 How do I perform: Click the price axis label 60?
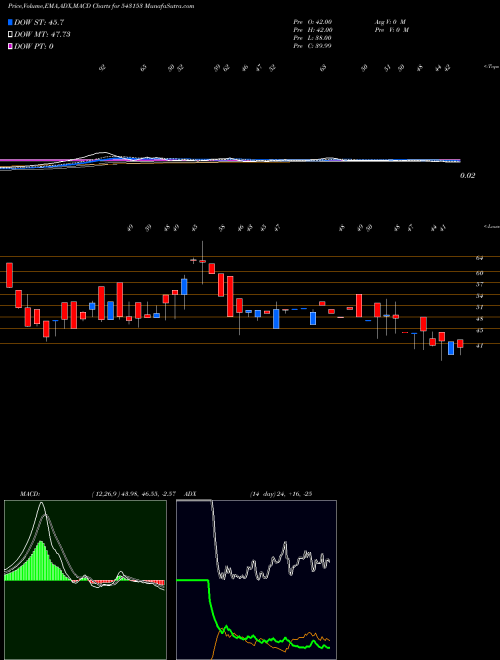pyautogui.click(x=479, y=273)
